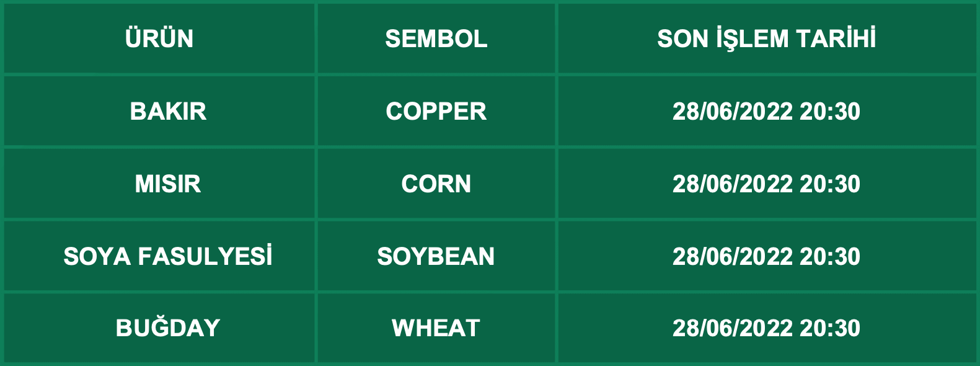980x366 pixels.
Task: Click the 28/06/2022 date in the SOYBEAN row
Action: (732, 256)
